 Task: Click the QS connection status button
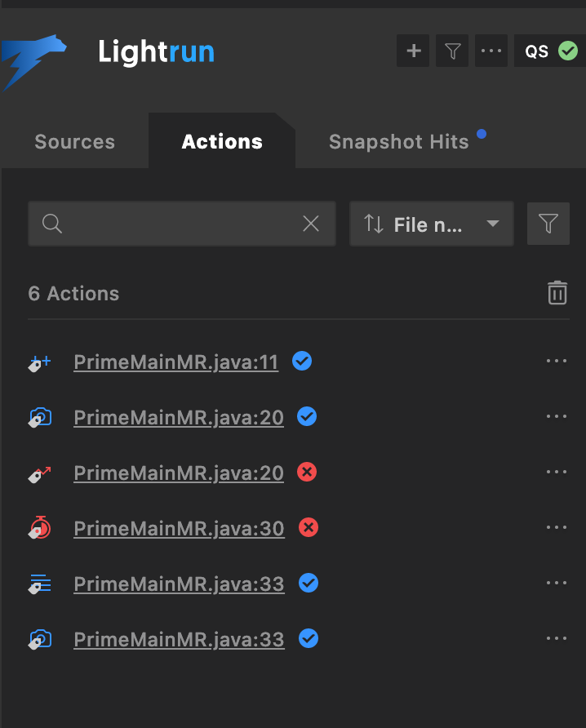point(549,51)
